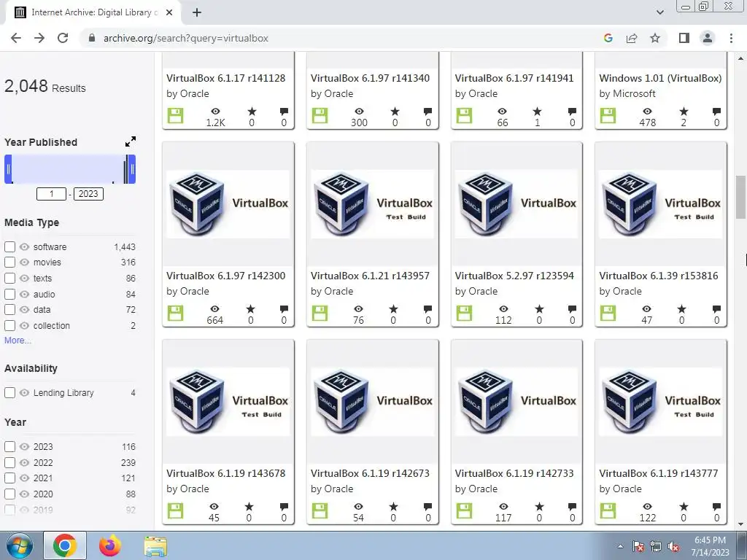Check the Lending Library checkbox
747x560 pixels.
pos(9,393)
